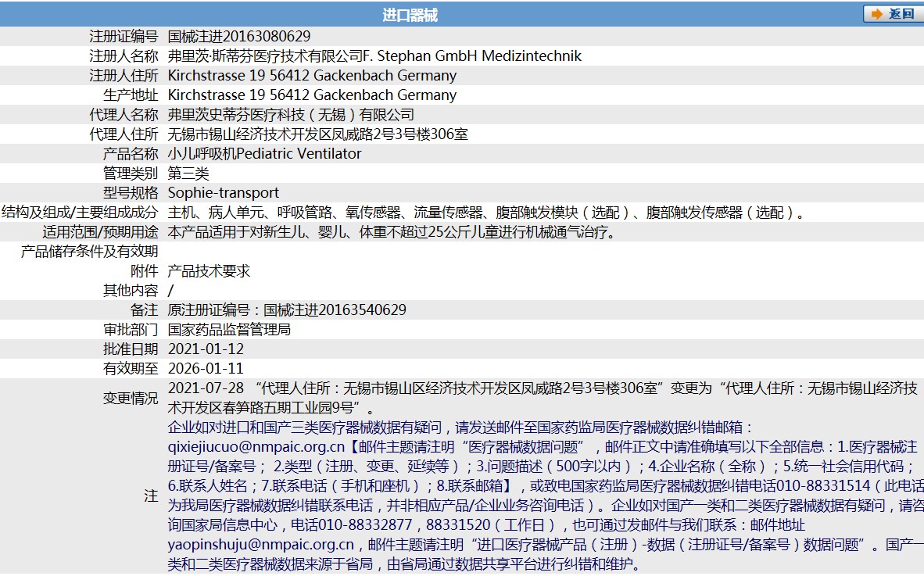Select intended use text 本产品适用于对新生儿
Image resolution: width=924 pixels, height=576 pixels.
[x=392, y=232]
